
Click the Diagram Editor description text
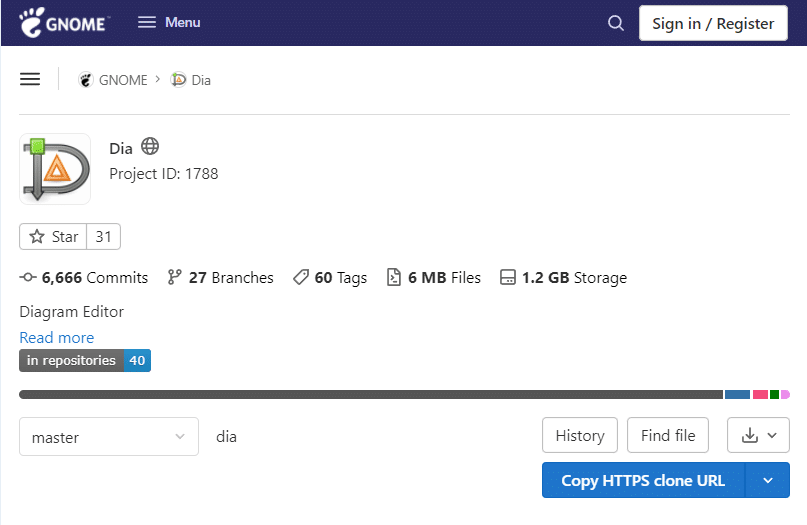coord(72,311)
